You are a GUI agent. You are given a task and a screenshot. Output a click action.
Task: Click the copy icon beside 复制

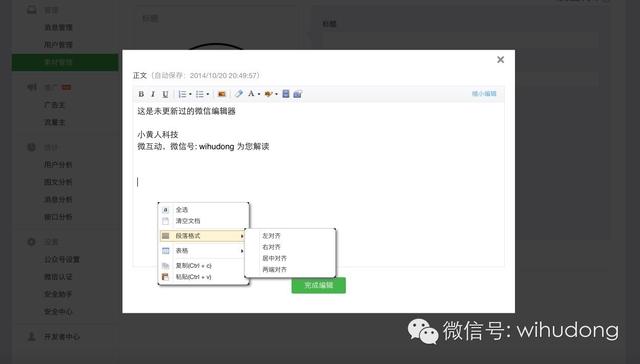point(165,266)
